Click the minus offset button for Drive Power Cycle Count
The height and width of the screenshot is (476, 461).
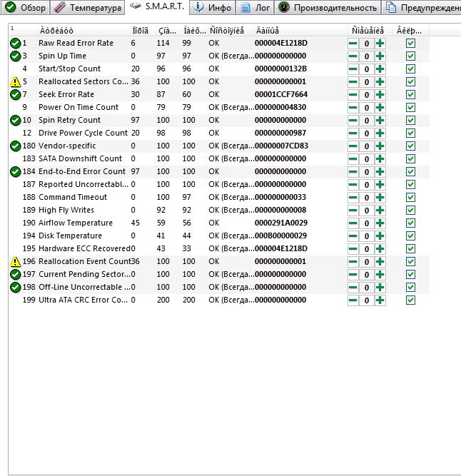point(353,133)
